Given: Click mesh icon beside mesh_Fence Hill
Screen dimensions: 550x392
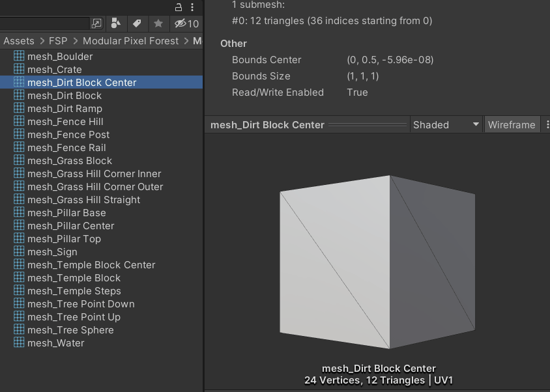Looking at the screenshot, I should pyautogui.click(x=19, y=121).
